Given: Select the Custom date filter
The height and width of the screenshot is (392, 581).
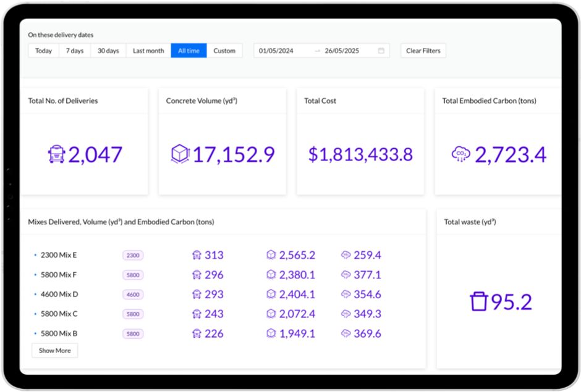Looking at the screenshot, I should click(x=224, y=51).
